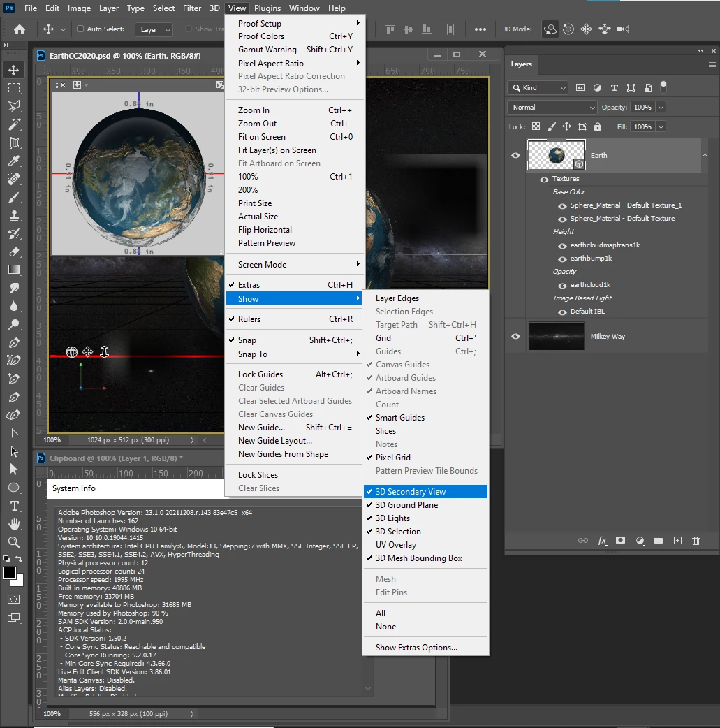Select the Hand tool
720x728 pixels.
[14, 524]
